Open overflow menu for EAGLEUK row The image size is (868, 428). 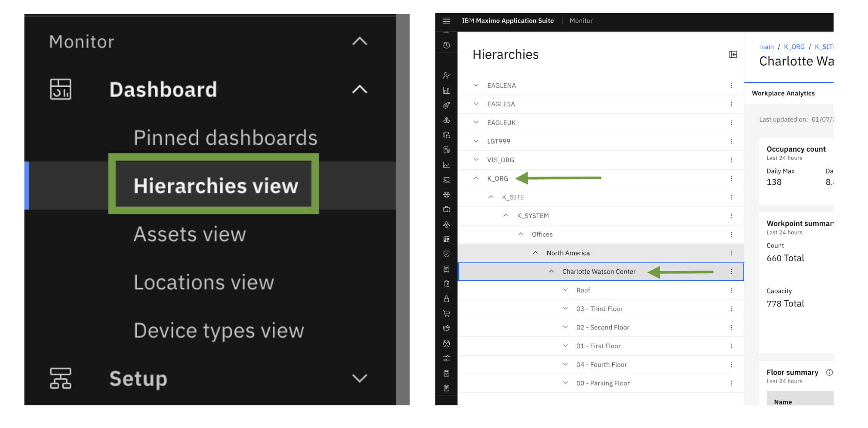point(731,123)
